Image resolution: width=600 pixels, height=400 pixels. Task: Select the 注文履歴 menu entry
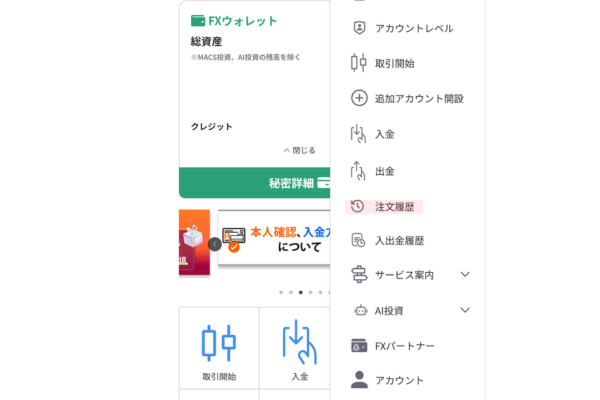coord(384,207)
